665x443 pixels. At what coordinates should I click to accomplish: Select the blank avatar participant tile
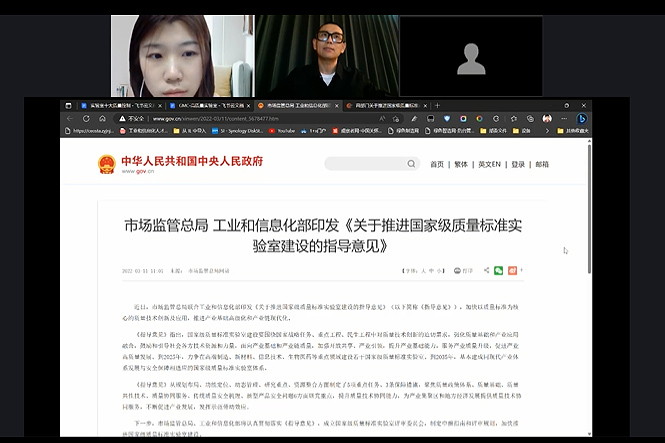click(471, 56)
